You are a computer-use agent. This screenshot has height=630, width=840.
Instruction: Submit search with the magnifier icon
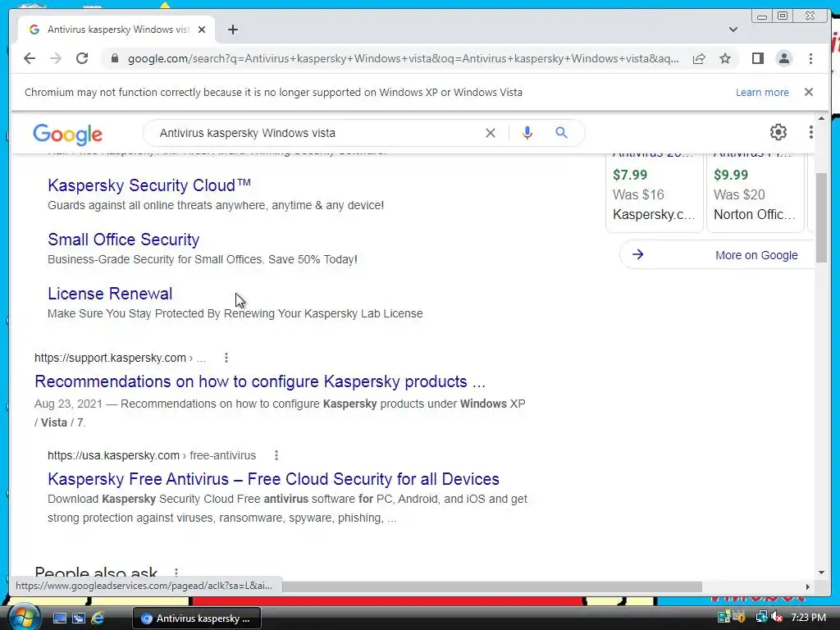(561, 132)
